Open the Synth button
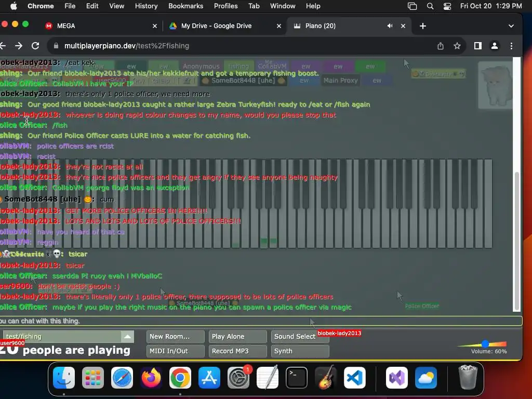This screenshot has height=399, width=532. [300, 351]
